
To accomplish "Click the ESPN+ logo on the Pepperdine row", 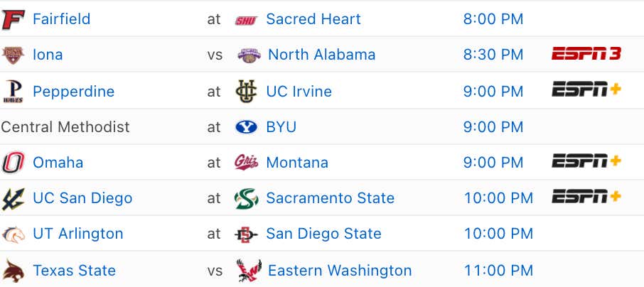I will pyautogui.click(x=586, y=89).
